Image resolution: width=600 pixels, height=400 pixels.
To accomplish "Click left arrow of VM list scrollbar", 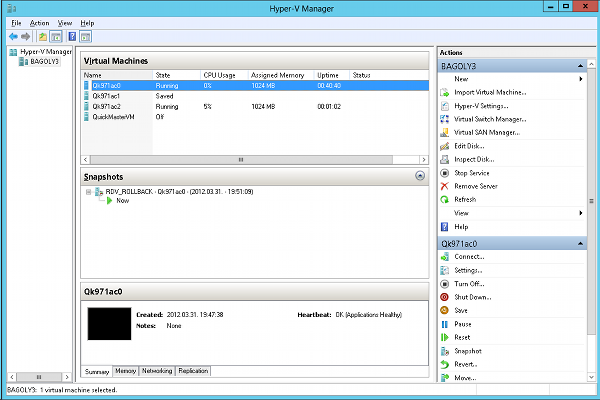I will [x=86, y=160].
